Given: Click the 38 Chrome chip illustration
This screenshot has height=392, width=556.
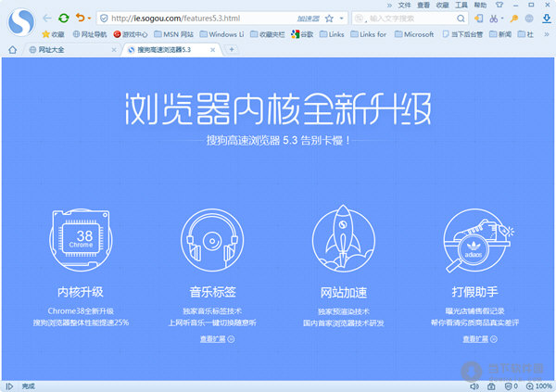Looking at the screenshot, I should (x=81, y=240).
